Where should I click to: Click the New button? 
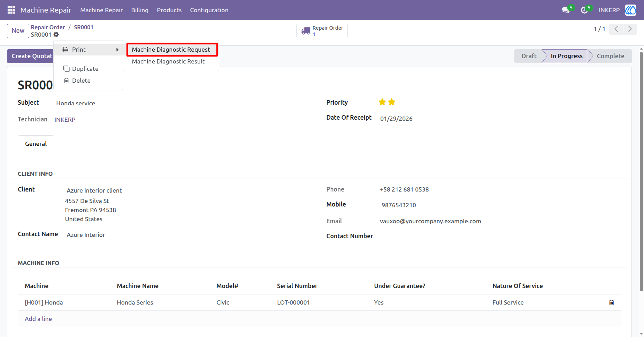18,31
